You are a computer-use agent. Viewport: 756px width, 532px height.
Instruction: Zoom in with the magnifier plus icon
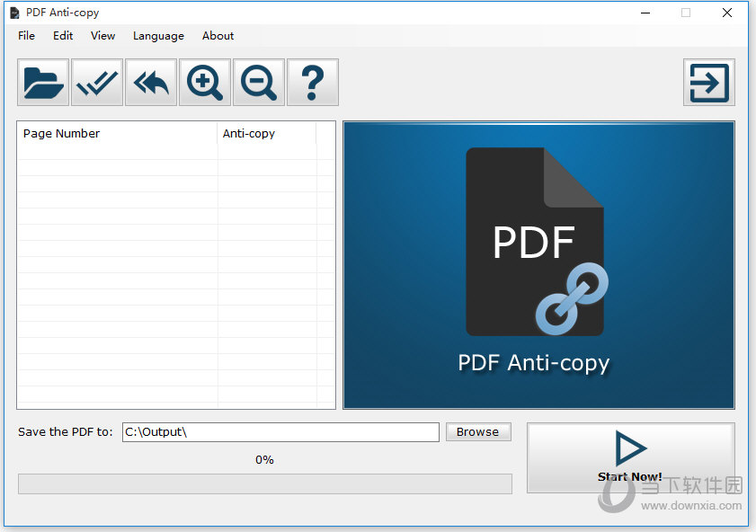205,83
